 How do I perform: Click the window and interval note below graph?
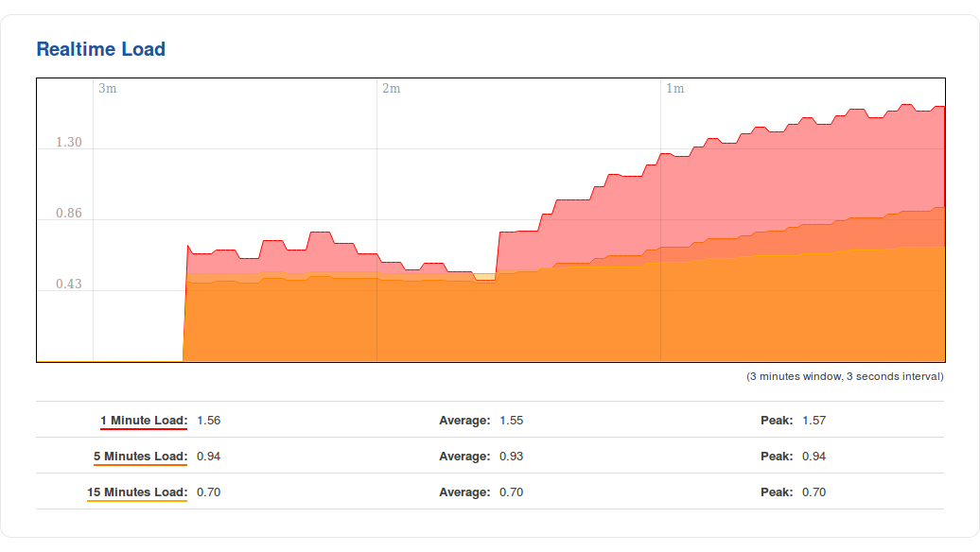click(845, 376)
